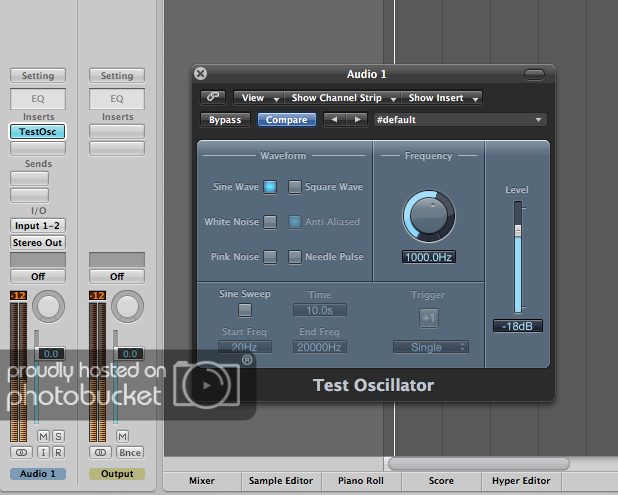This screenshot has width=618, height=495.
Task: Click the horizontal scrollbar above tabs
Action: (478, 463)
